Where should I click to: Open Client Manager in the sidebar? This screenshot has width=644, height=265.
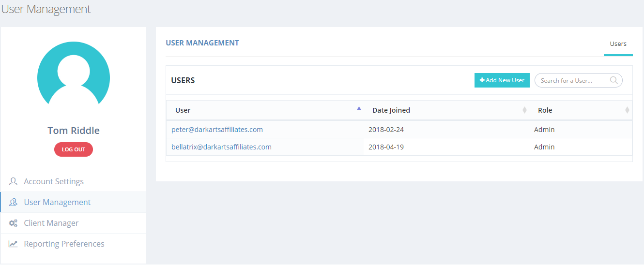[74, 223]
